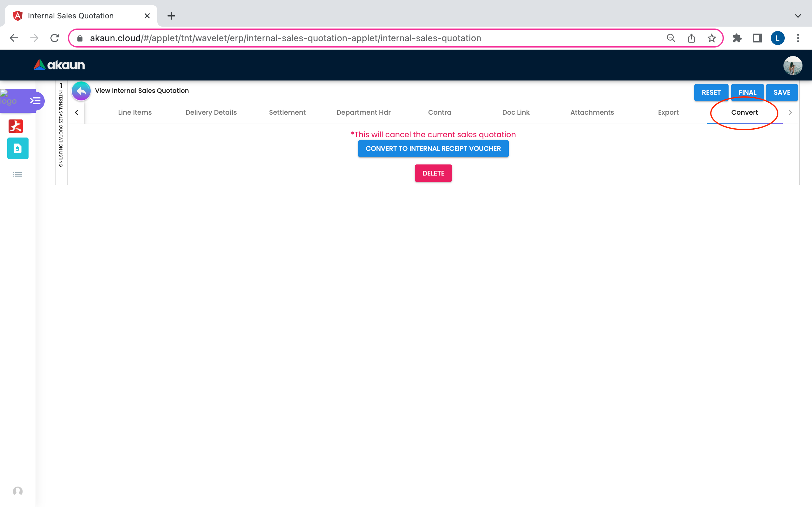This screenshot has height=507, width=812.
Task: Click the pink DELETE button
Action: [x=433, y=173]
